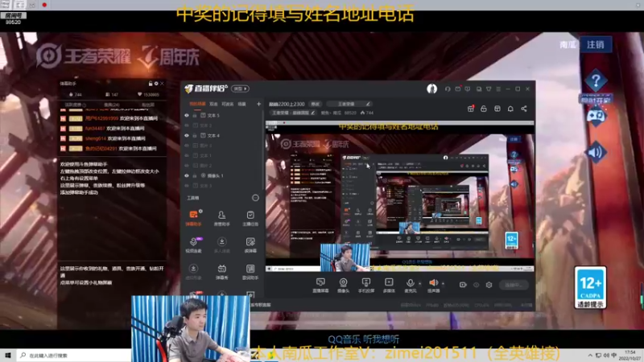Lock the 摄像头 1 layer

pyautogui.click(x=195, y=175)
